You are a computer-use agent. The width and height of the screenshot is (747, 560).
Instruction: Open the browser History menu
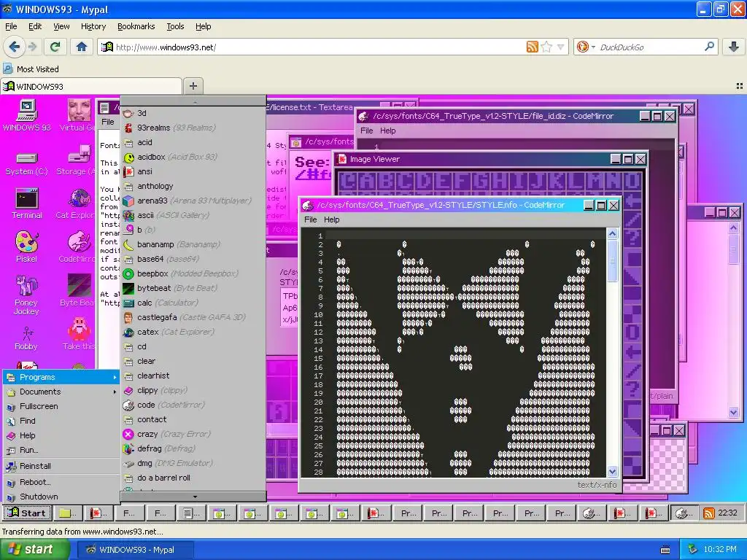click(93, 26)
